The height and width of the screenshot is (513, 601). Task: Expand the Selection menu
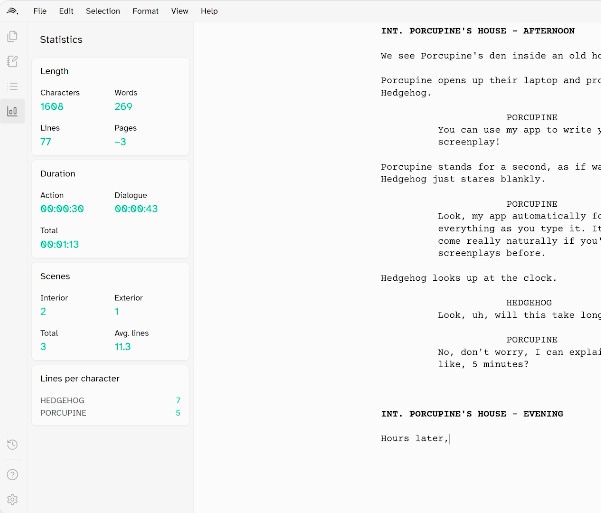tap(102, 11)
